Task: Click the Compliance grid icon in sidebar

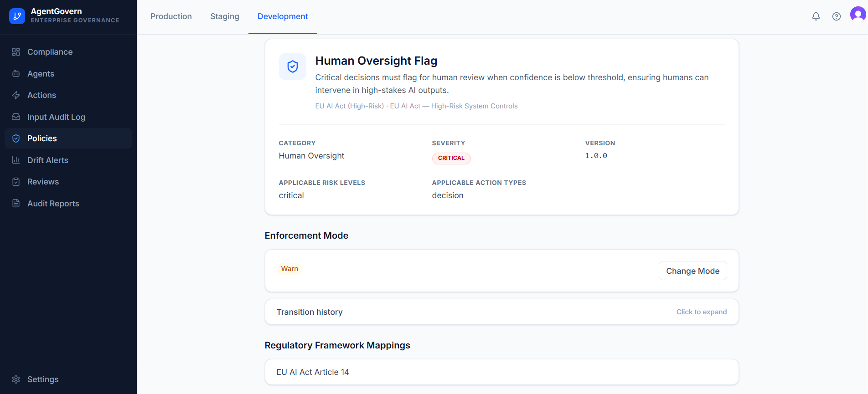Action: [x=16, y=52]
